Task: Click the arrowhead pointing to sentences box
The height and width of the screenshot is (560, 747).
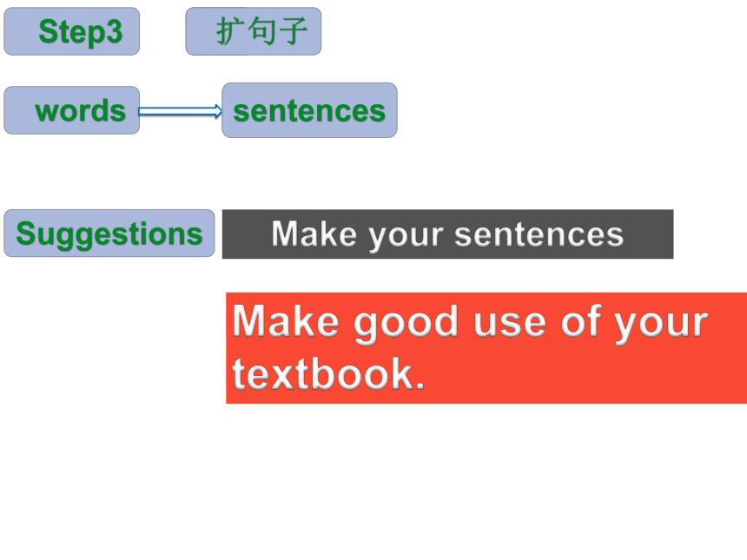Action: 218,111
